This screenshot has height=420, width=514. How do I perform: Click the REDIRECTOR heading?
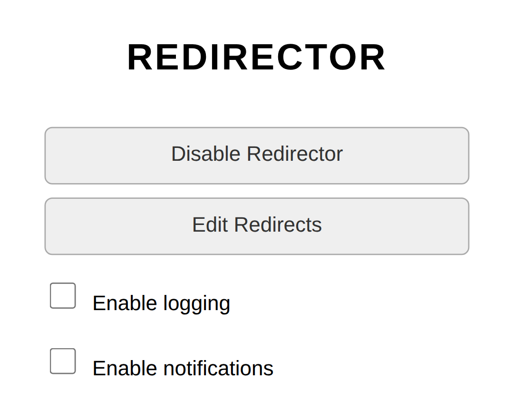256,58
